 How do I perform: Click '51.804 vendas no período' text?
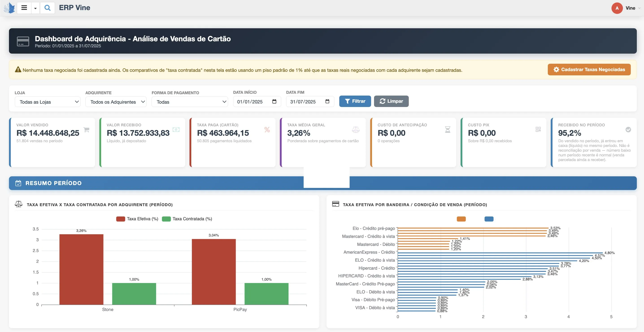pos(39,141)
